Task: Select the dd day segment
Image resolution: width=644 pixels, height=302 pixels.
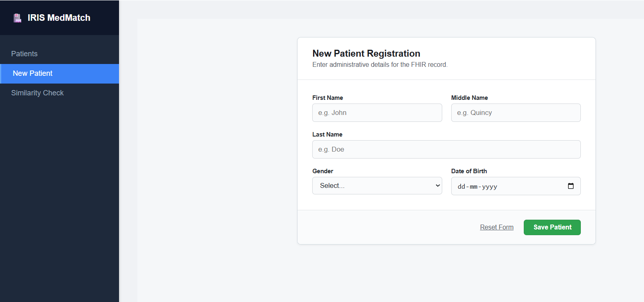Action: pyautogui.click(x=461, y=187)
